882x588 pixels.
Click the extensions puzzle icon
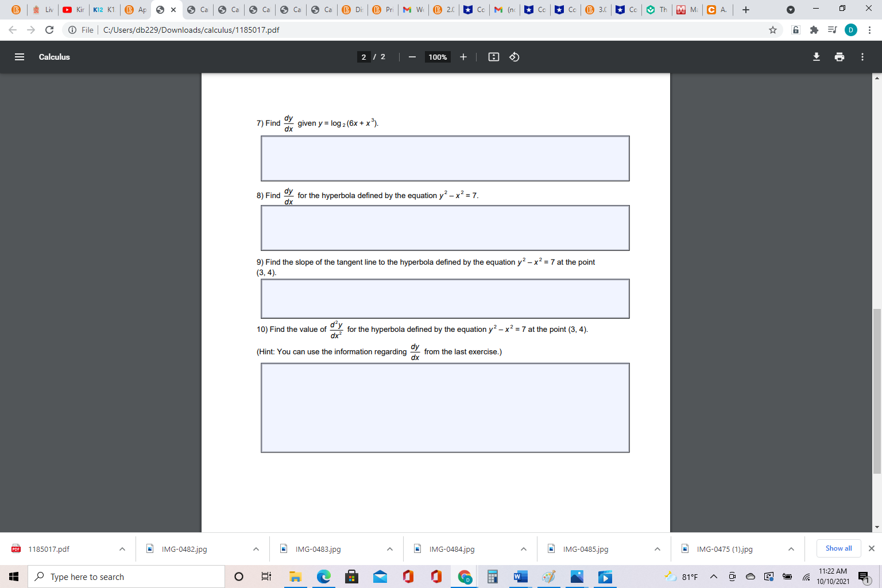(815, 30)
